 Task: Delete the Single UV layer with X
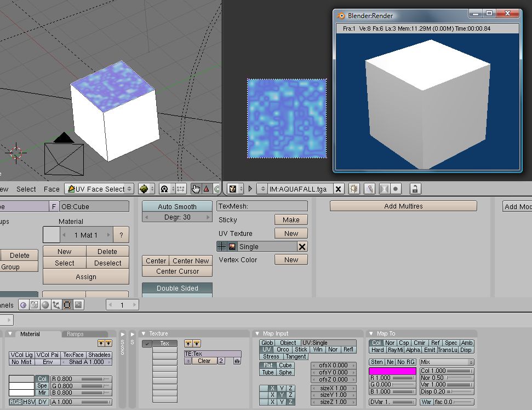(302, 247)
